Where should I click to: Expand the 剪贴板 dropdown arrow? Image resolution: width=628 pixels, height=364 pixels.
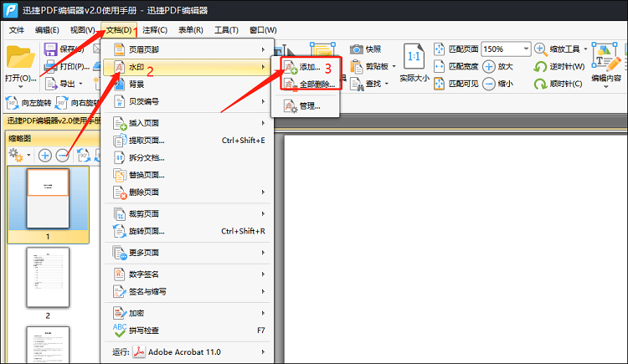pyautogui.click(x=394, y=66)
